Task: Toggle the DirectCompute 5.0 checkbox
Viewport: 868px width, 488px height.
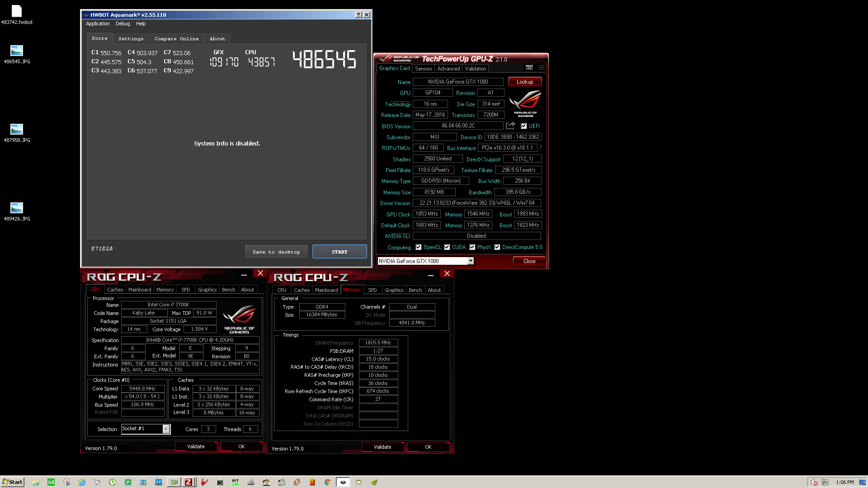Action: (x=497, y=247)
